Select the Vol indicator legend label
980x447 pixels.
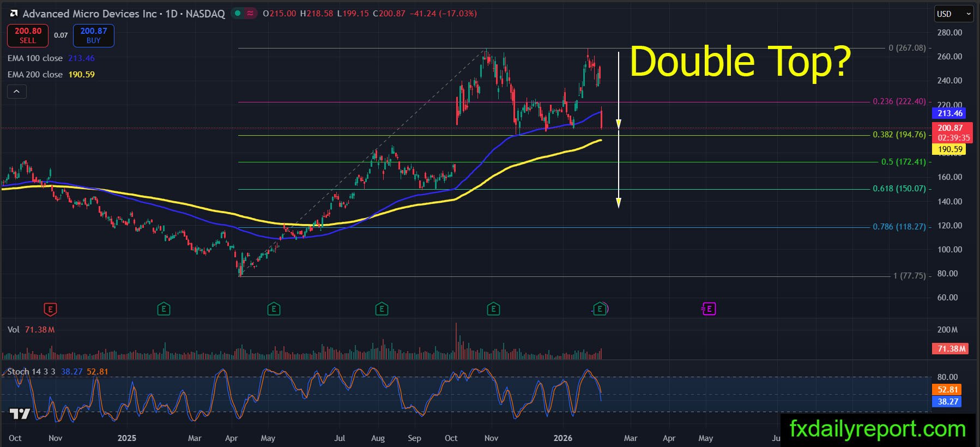point(14,330)
